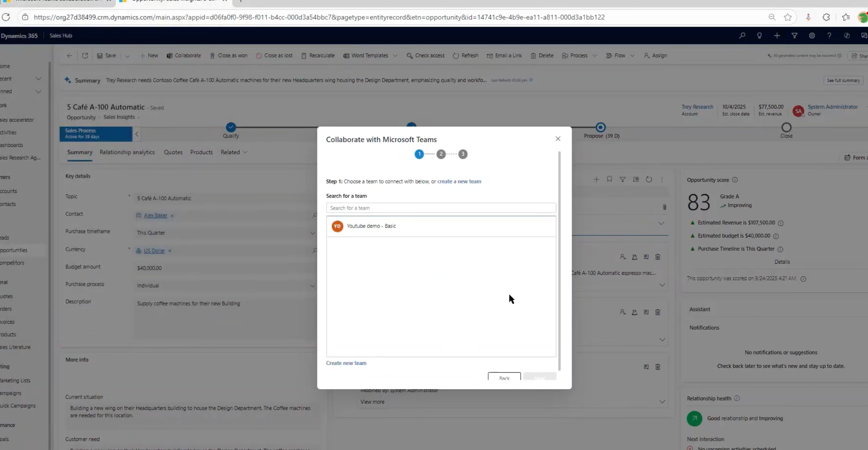Viewport: 868px width, 450px height.
Task: Click the Close as lost command
Action: tap(274, 56)
